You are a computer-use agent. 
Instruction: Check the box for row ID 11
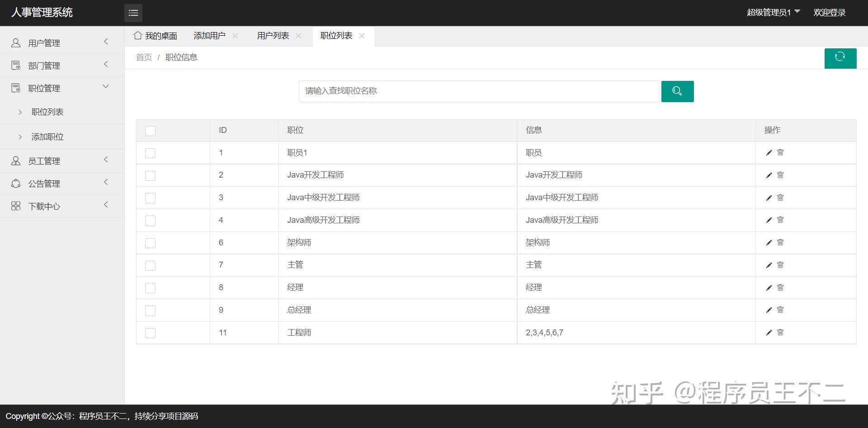[x=150, y=333]
